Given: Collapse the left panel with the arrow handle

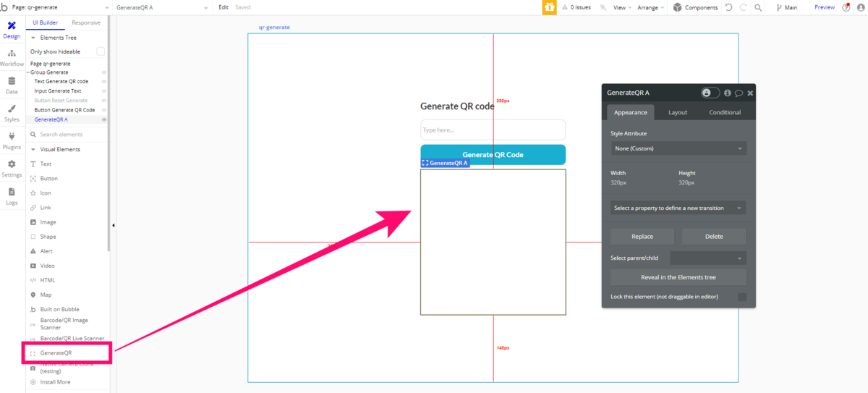Looking at the screenshot, I should pos(113,225).
